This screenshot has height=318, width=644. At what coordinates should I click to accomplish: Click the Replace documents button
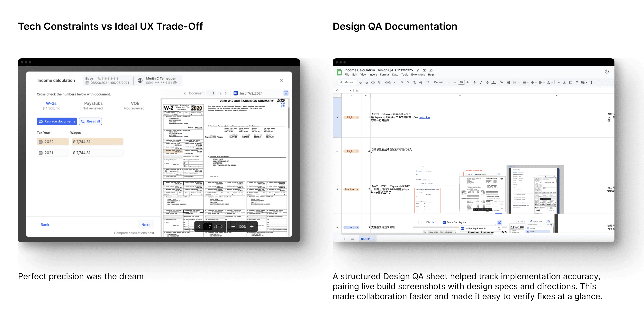tap(57, 121)
